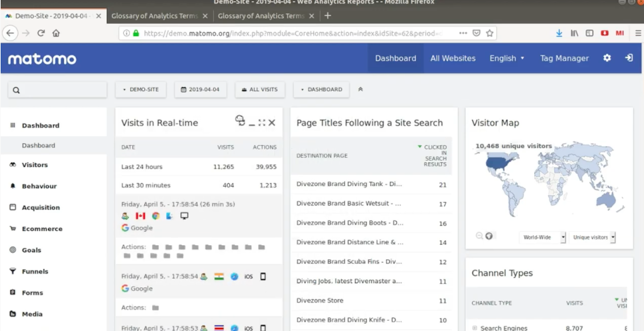Image resolution: width=644 pixels, height=331 pixels.
Task: Open the DASHBOARD manager dropdown
Action: (321, 89)
